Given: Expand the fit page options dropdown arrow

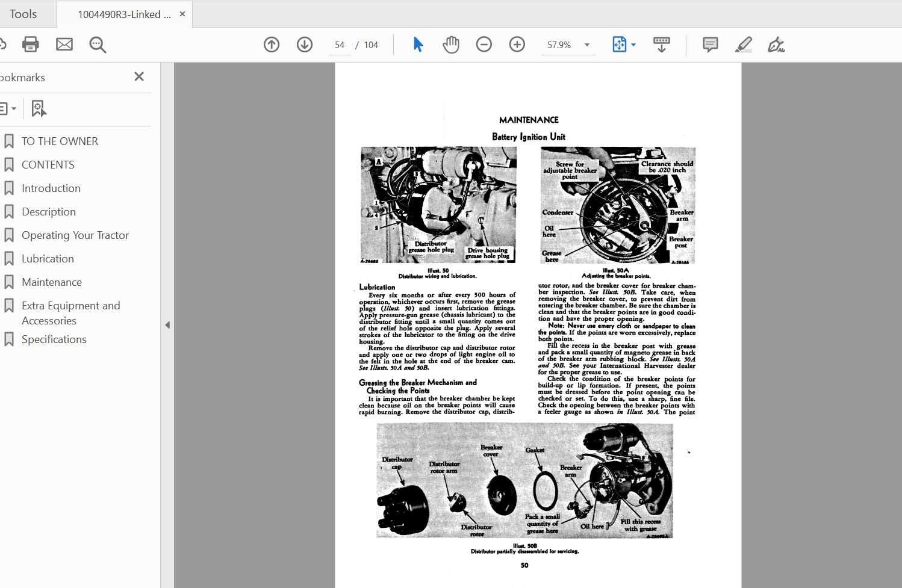Looking at the screenshot, I should [633, 45].
